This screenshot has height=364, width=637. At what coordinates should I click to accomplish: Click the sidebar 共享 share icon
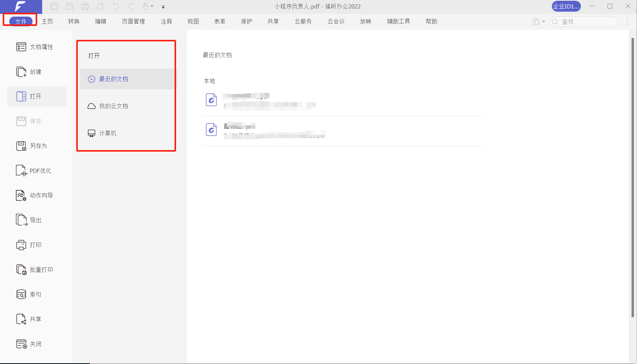click(21, 319)
